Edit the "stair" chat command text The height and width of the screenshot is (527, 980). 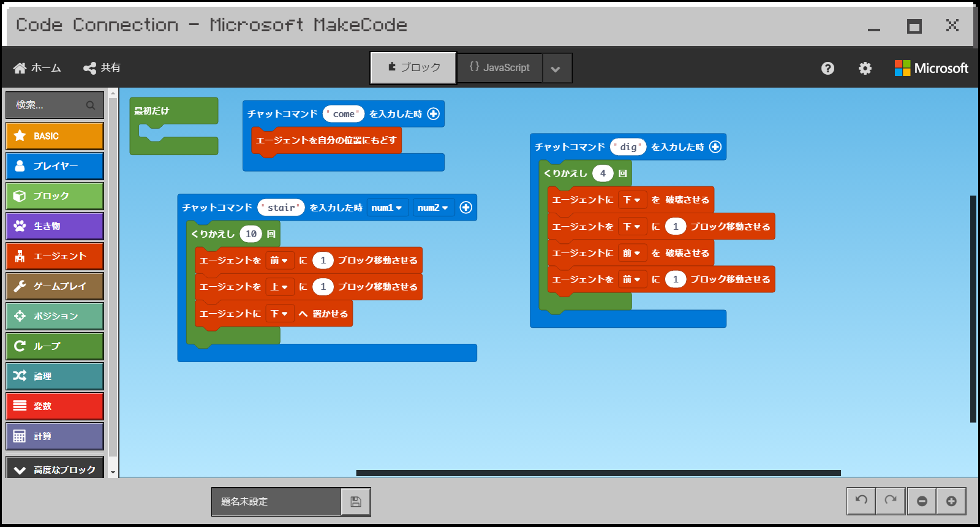(x=281, y=208)
